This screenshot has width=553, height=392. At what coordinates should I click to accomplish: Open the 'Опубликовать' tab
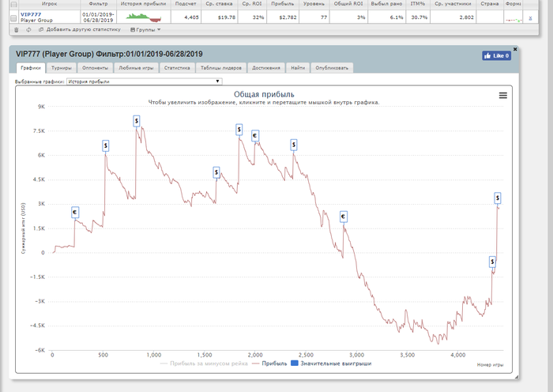click(x=332, y=68)
